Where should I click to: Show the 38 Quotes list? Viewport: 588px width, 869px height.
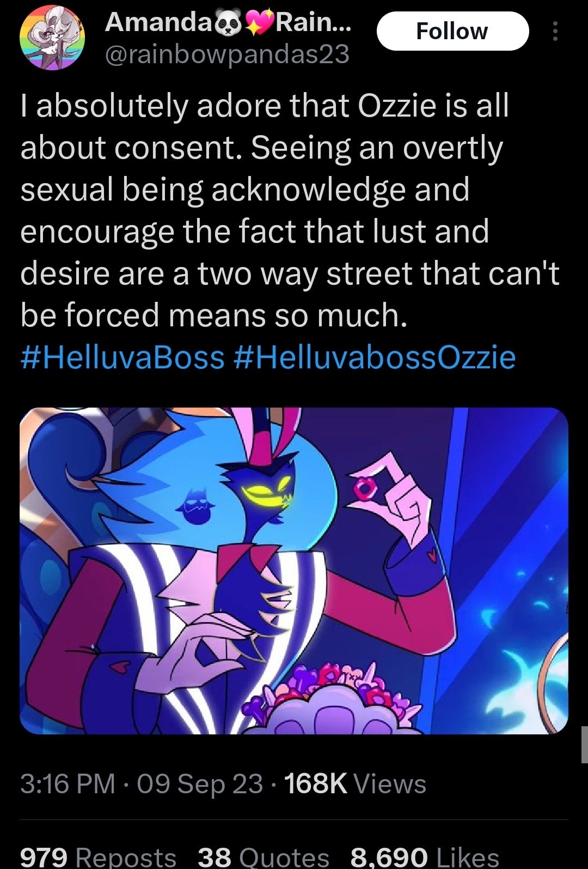pyautogui.click(x=264, y=856)
